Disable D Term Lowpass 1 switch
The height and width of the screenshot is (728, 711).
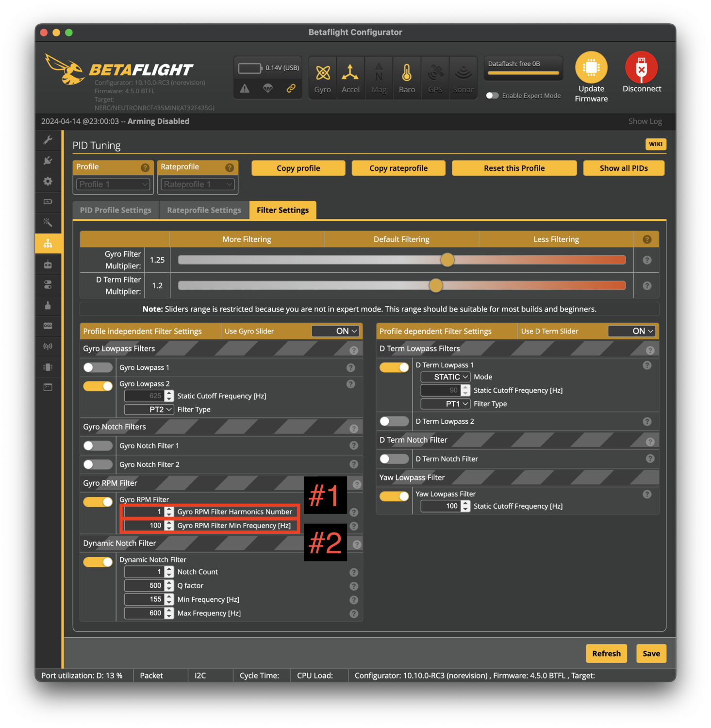tap(394, 367)
